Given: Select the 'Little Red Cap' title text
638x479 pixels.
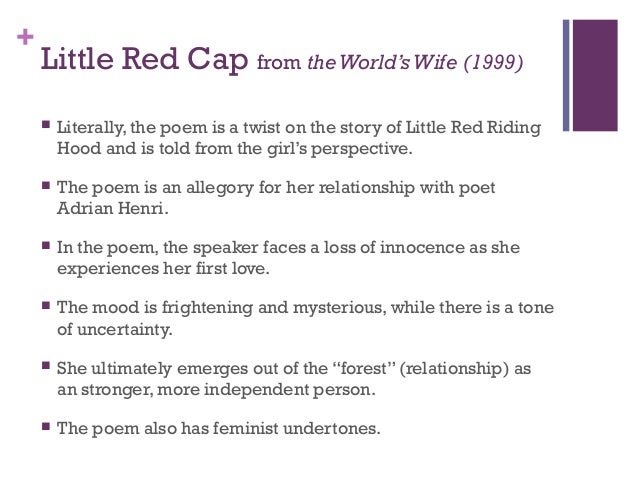Looking at the screenshot, I should point(144,60).
